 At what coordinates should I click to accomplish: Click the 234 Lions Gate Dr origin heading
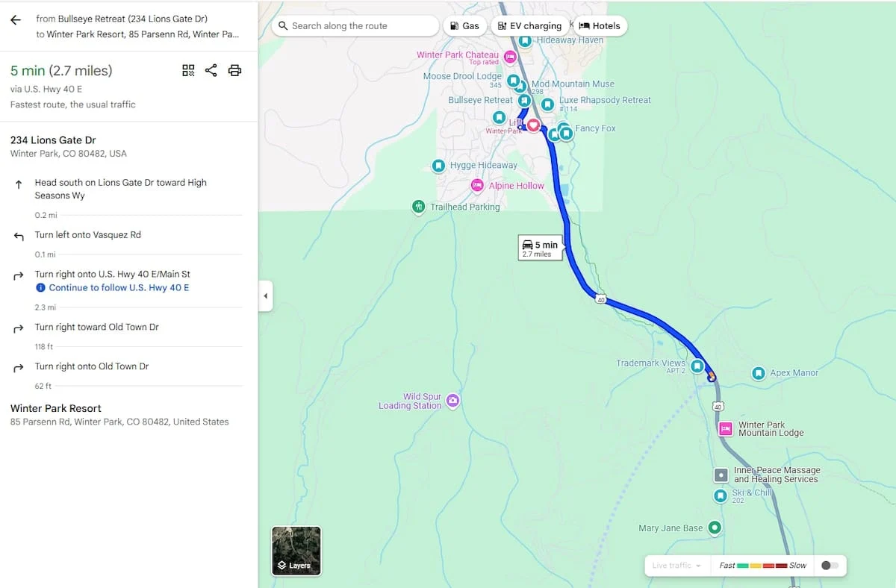point(53,140)
